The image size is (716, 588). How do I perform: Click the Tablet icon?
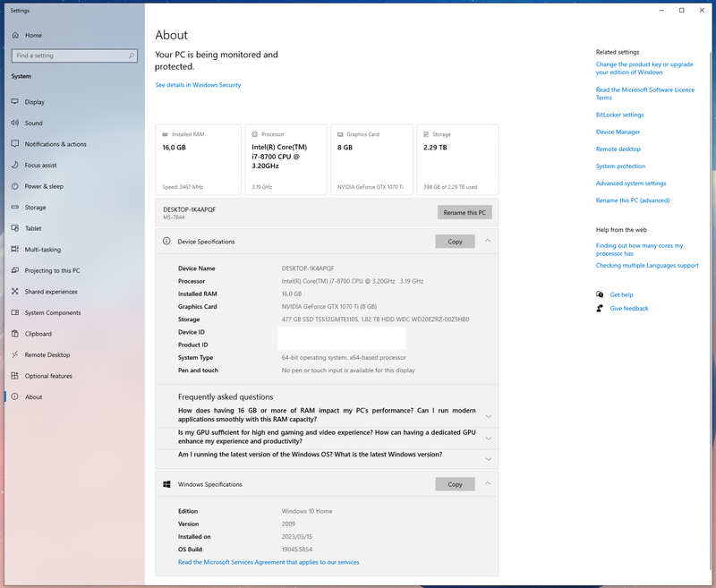point(15,228)
